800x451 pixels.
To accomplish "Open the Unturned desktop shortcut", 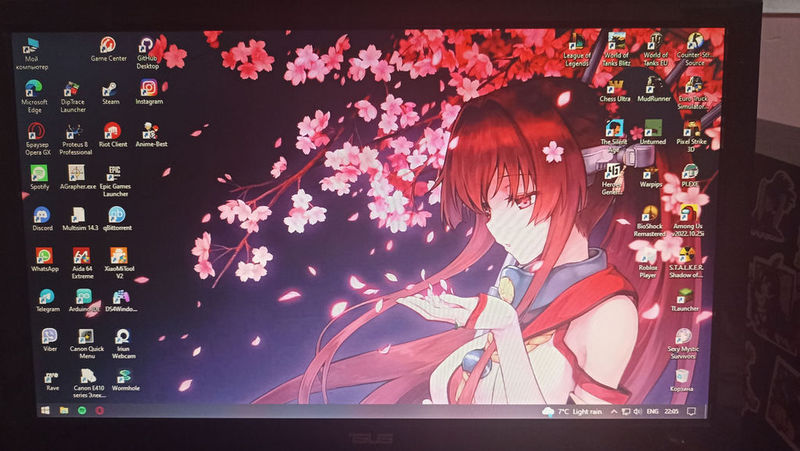I will coord(653,133).
